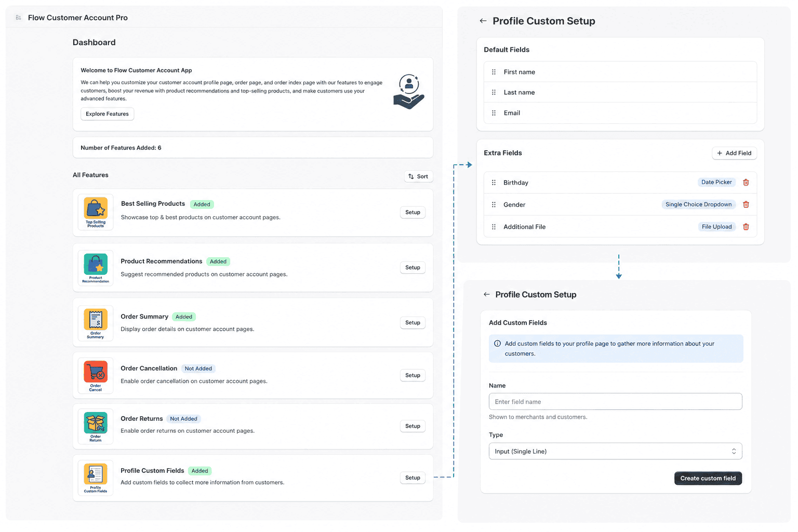798x532 pixels.
Task: Click Create custom field button
Action: click(708, 478)
